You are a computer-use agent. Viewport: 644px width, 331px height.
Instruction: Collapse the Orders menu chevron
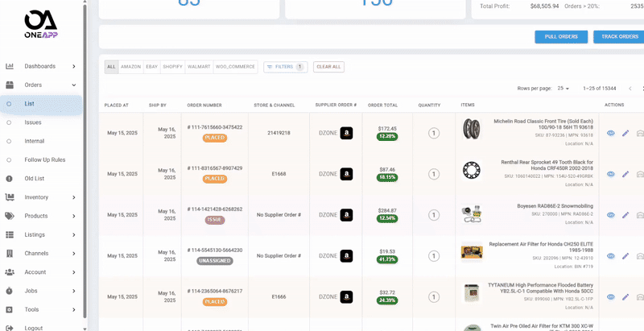point(74,85)
